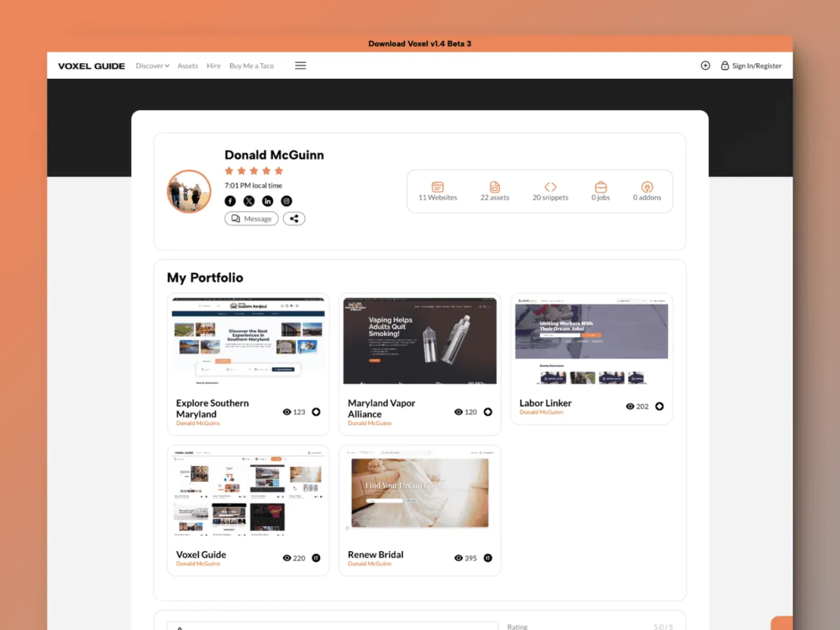Click the plus circle add icon
This screenshot has width=840, height=630.
click(706, 66)
